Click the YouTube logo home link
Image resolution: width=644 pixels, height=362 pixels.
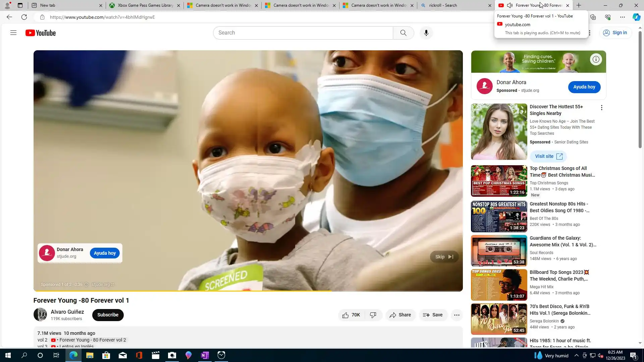(x=41, y=33)
